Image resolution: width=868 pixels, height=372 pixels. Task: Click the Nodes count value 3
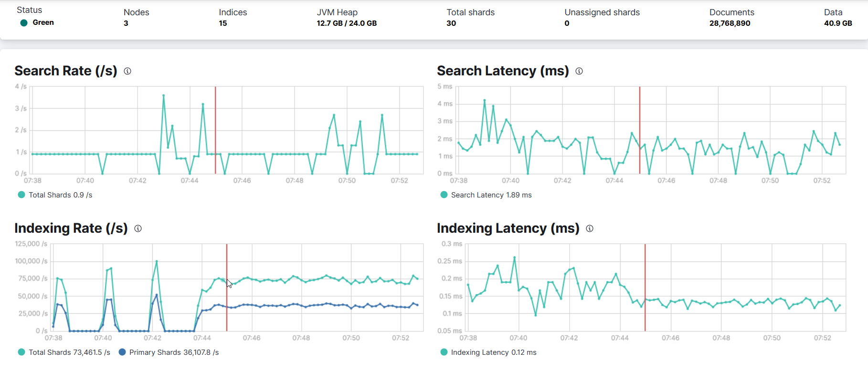pyautogui.click(x=126, y=23)
